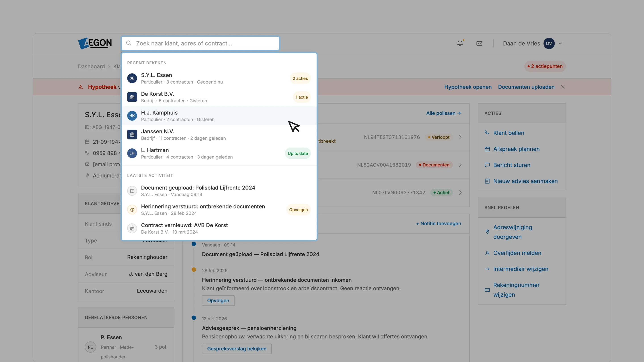Click the Documenten status tag
The image size is (644, 362).
(434, 165)
